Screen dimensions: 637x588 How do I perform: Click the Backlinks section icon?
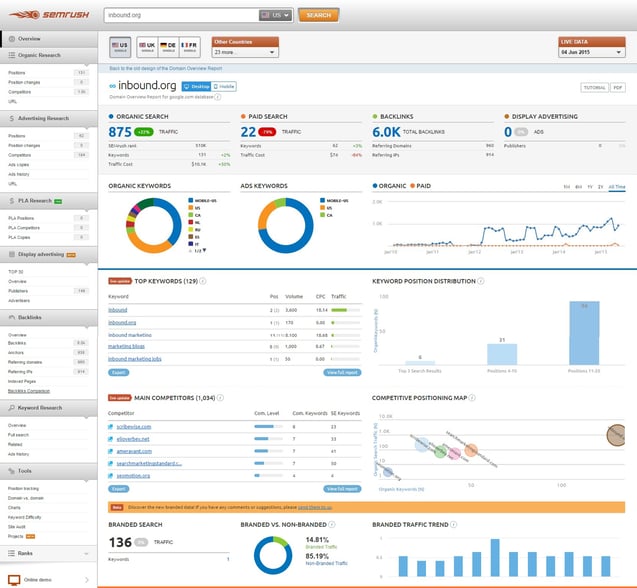pyautogui.click(x=12, y=317)
